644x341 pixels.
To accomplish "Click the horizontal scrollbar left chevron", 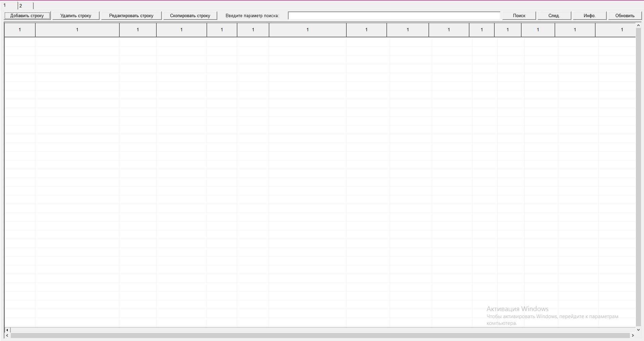I will click(x=7, y=336).
